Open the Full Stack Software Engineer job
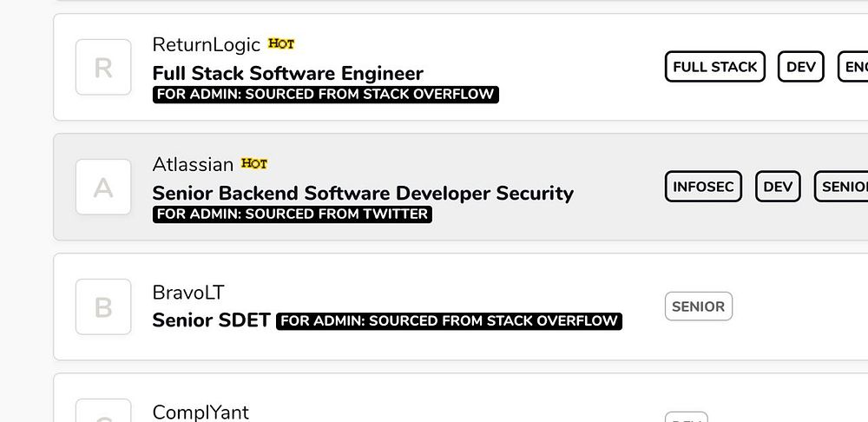This screenshot has width=868, height=422. tap(287, 73)
